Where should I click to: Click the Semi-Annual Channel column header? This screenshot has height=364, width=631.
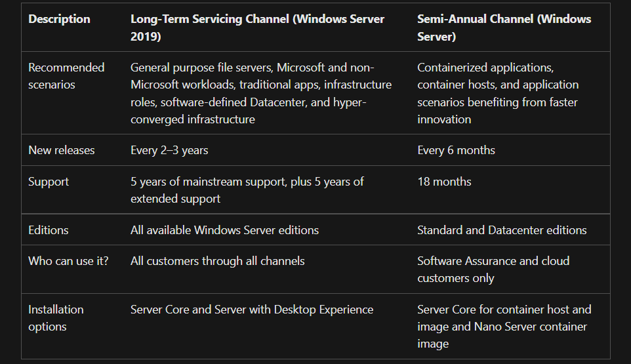(504, 28)
